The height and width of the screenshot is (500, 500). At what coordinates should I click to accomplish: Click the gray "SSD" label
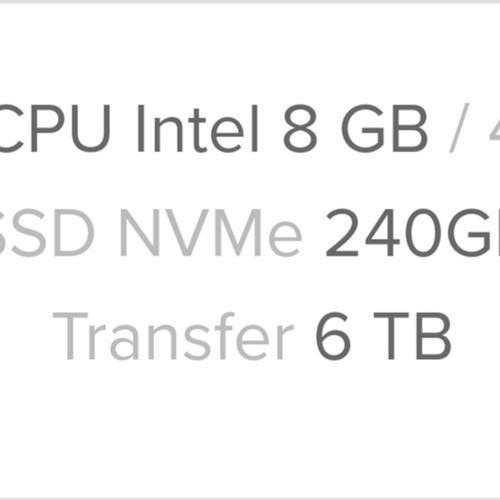tap(46, 233)
